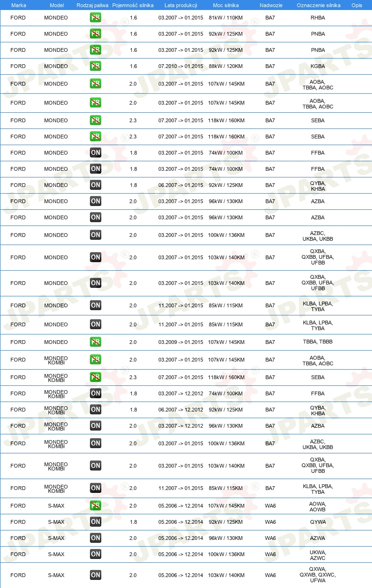Click ON diesel icon in MONDEO 100kW / 136KM AZBC row
Image resolution: width=372 pixels, height=588 pixels.
[x=96, y=235]
